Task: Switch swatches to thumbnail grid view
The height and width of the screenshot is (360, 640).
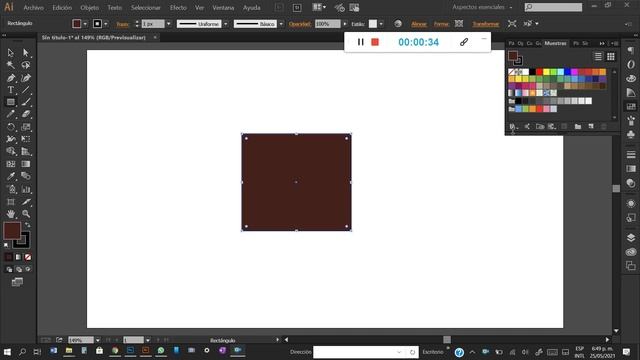Action: [611, 57]
